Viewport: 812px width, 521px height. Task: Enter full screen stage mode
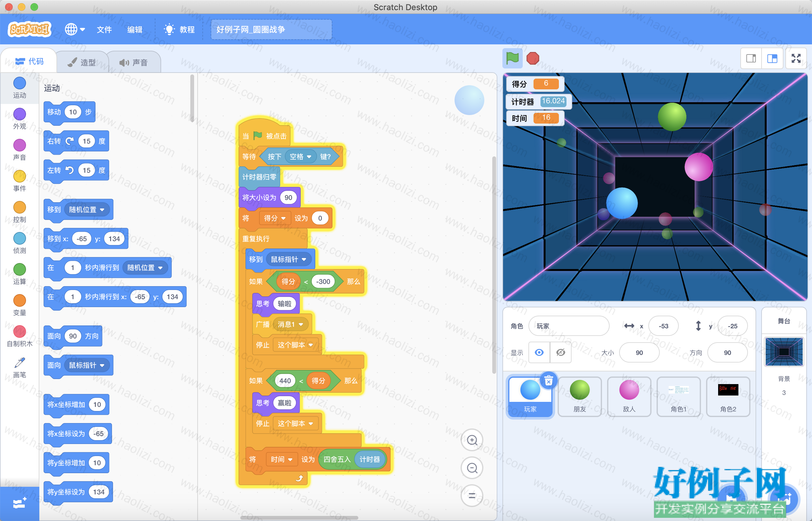pyautogui.click(x=796, y=58)
